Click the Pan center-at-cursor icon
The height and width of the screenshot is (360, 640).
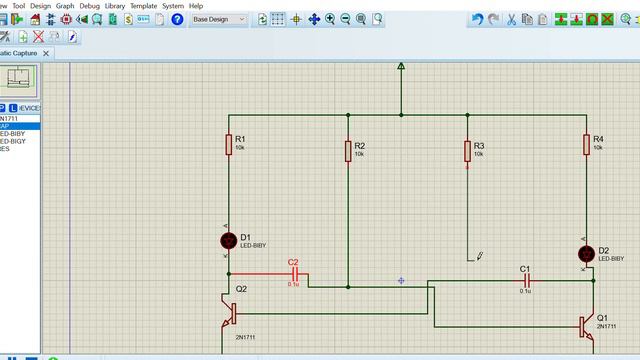point(314,19)
